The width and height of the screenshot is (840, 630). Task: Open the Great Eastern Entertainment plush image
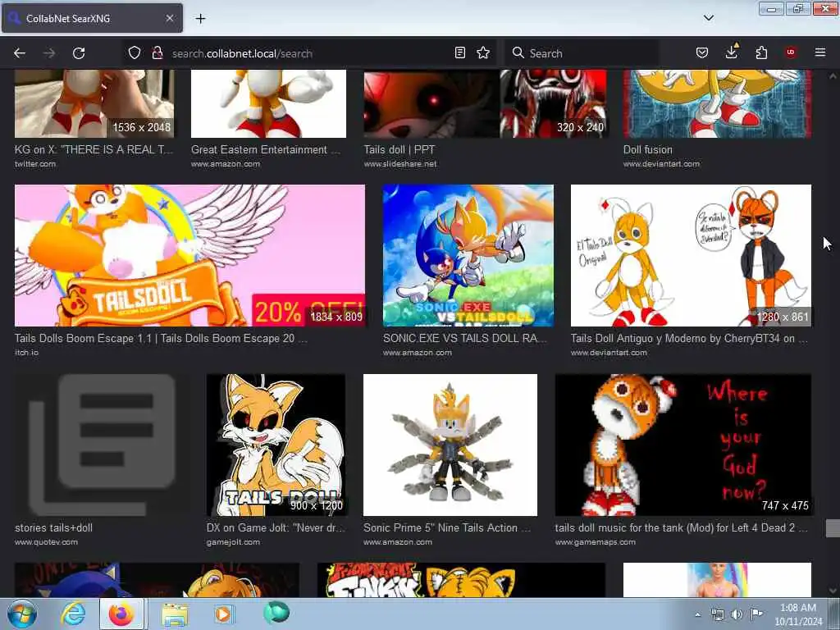coord(268,104)
